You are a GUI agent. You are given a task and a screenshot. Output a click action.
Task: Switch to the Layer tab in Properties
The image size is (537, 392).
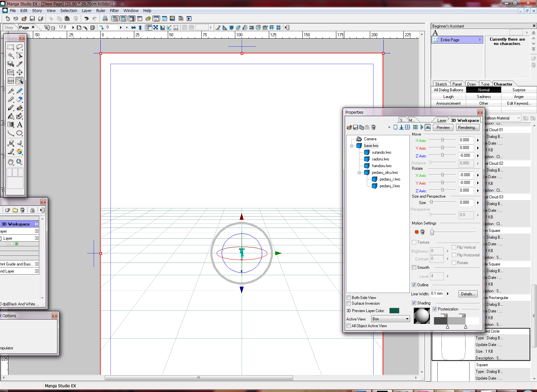(441, 120)
